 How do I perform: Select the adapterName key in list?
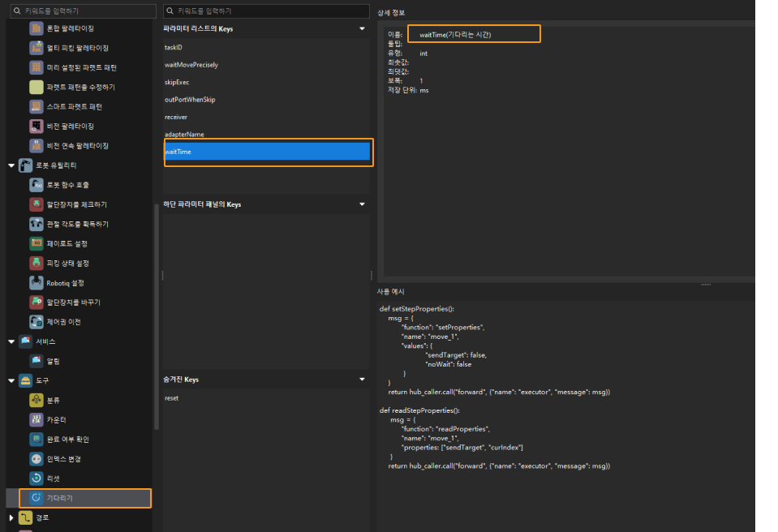(x=185, y=134)
